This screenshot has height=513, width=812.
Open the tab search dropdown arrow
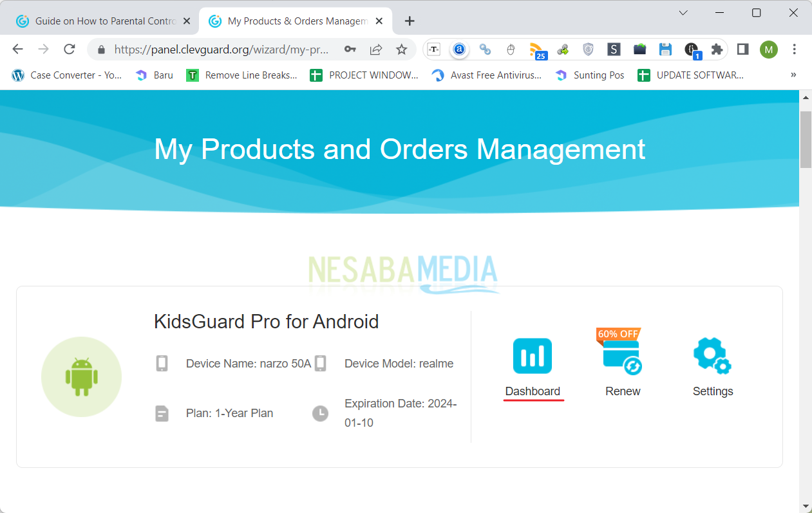click(x=683, y=13)
